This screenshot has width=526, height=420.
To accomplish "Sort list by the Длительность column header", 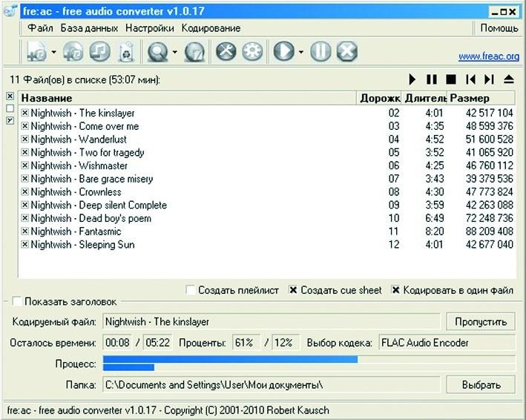I will (x=424, y=98).
